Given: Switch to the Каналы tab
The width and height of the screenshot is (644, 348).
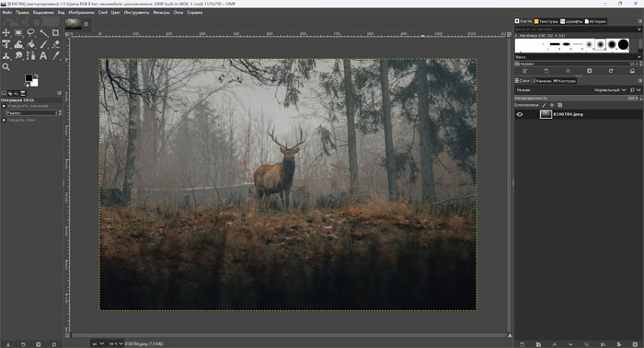Looking at the screenshot, I should click(x=541, y=81).
